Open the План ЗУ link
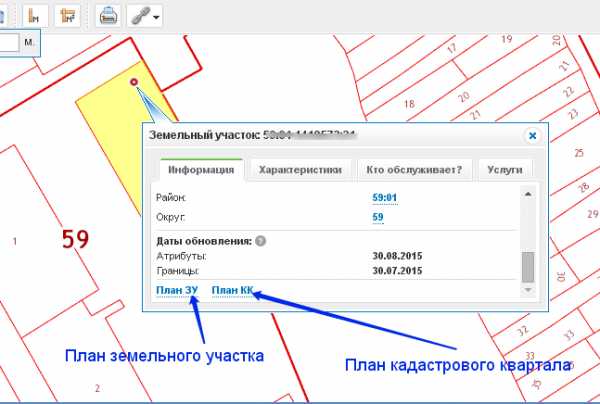The image size is (600, 404). coord(177,290)
